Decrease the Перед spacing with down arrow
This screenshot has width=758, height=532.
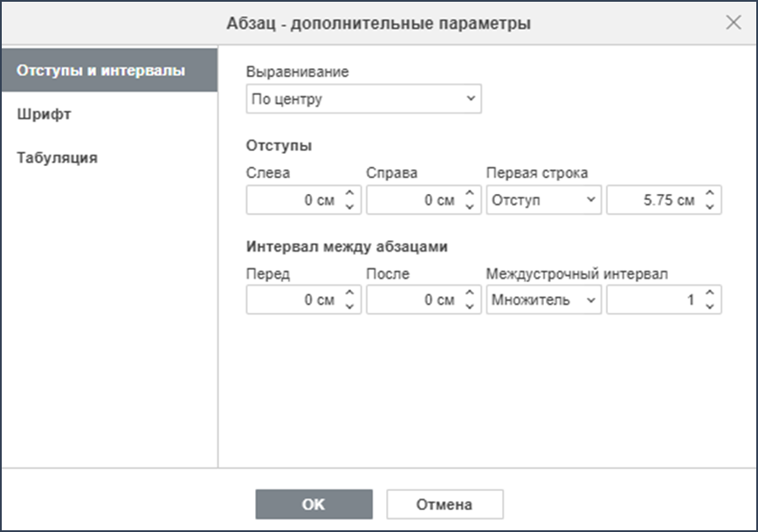pyautogui.click(x=349, y=307)
